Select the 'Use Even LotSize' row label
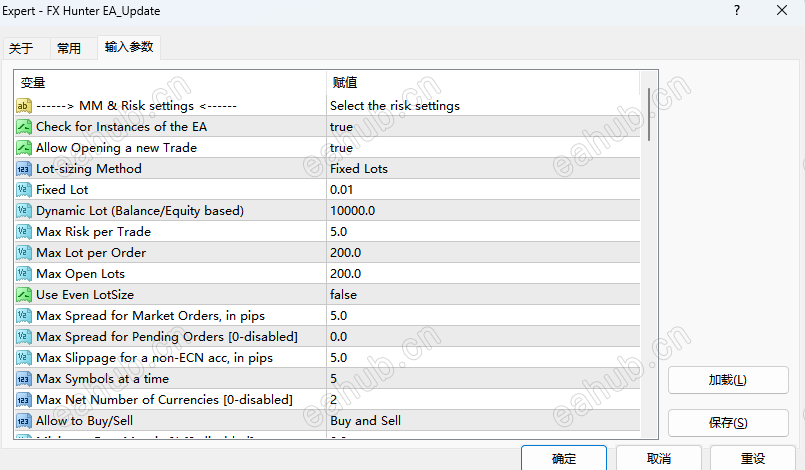 click(85, 295)
